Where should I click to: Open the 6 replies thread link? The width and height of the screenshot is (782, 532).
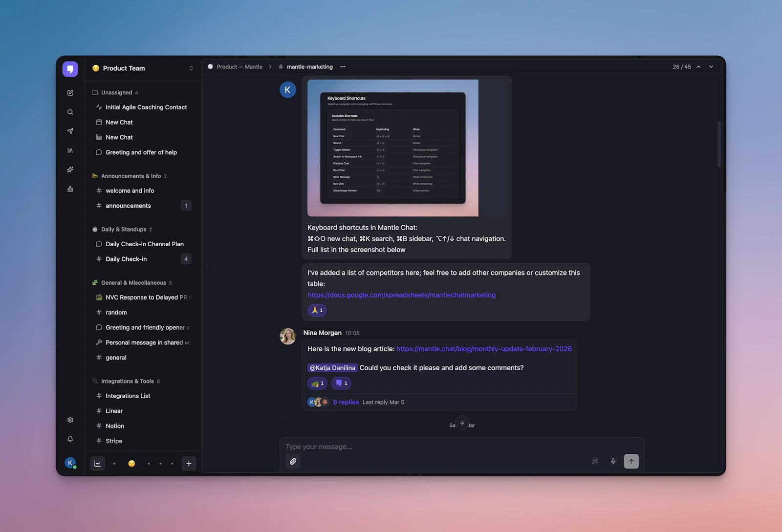click(x=346, y=402)
